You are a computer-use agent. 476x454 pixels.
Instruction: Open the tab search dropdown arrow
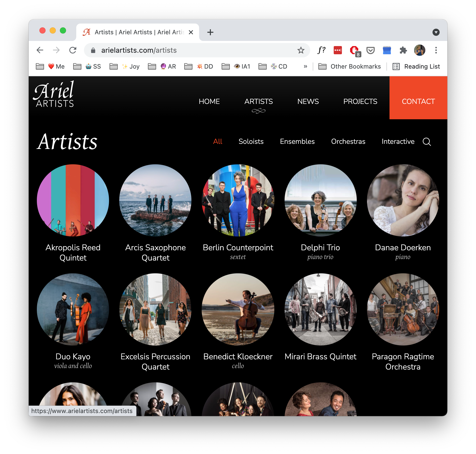(x=436, y=32)
